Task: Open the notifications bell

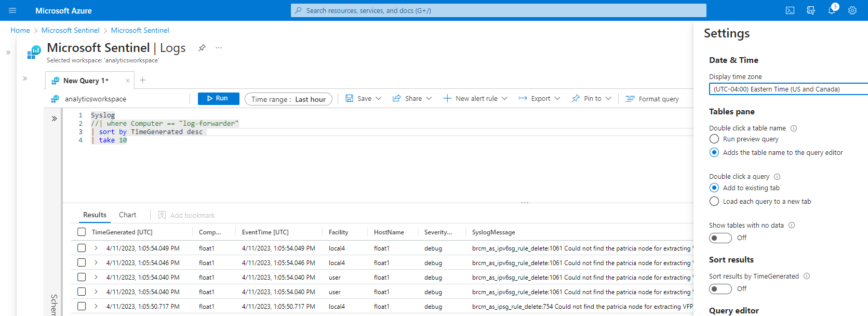Action: 832,10
